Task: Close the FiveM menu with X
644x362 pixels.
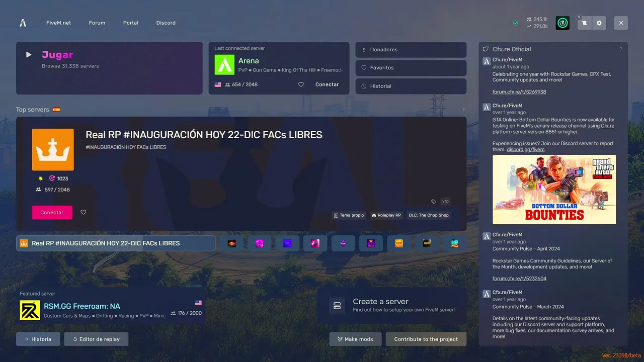Action: tap(621, 23)
